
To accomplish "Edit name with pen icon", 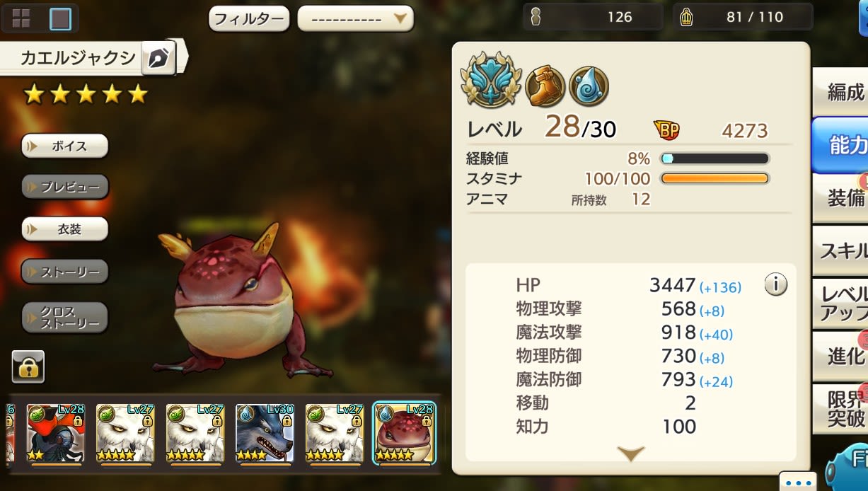I will [x=158, y=58].
